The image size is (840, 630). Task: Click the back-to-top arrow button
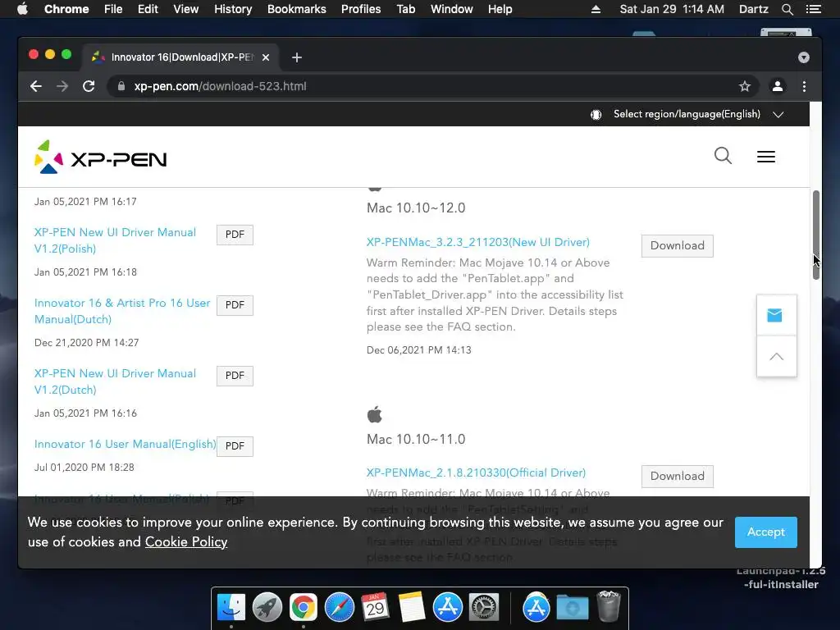[x=776, y=357]
